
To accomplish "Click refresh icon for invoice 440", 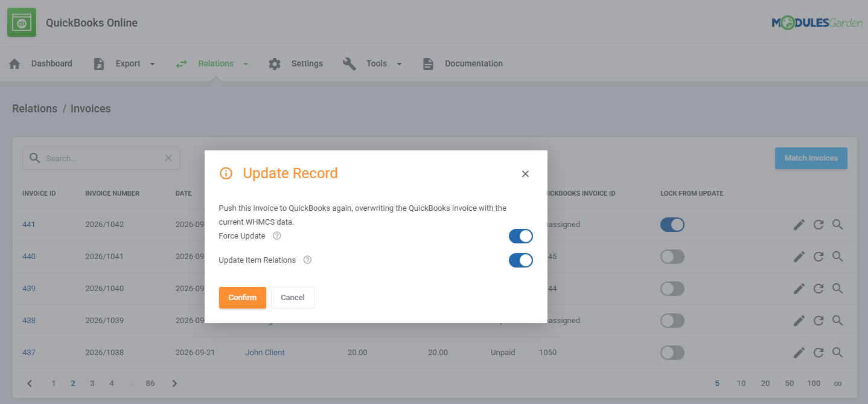I will [x=819, y=257].
